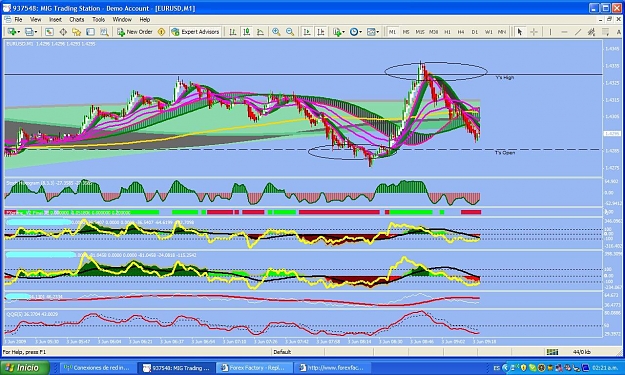Switch to Line Chart icon
The height and width of the screenshot is (375, 625).
260,32
